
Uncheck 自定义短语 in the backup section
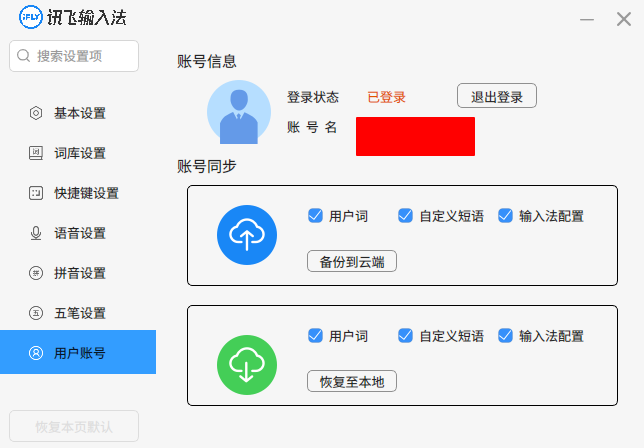[x=405, y=216]
